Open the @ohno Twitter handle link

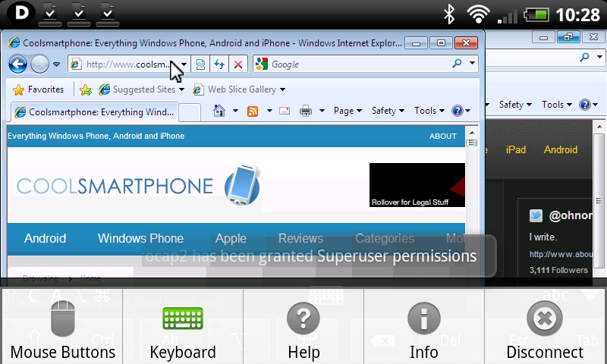click(571, 215)
